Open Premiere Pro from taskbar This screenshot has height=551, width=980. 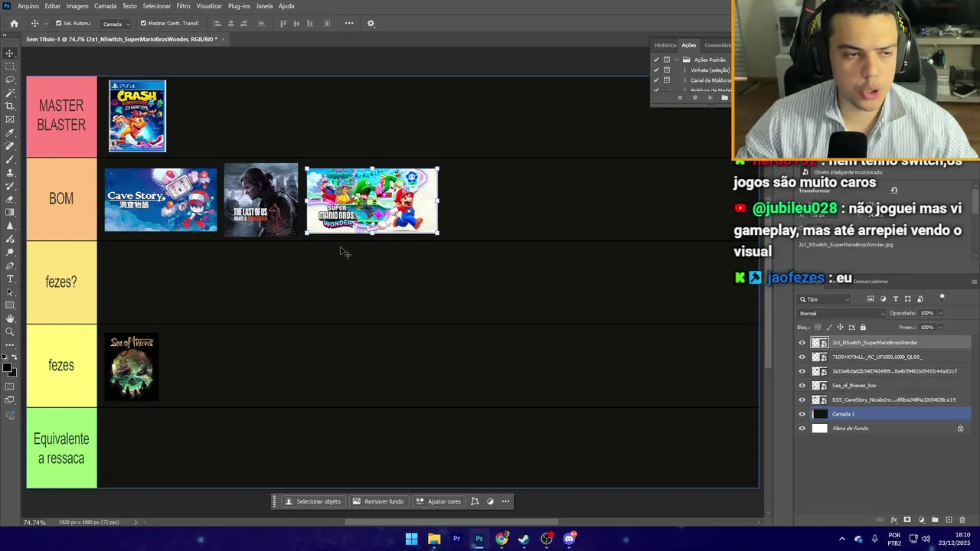(x=456, y=539)
